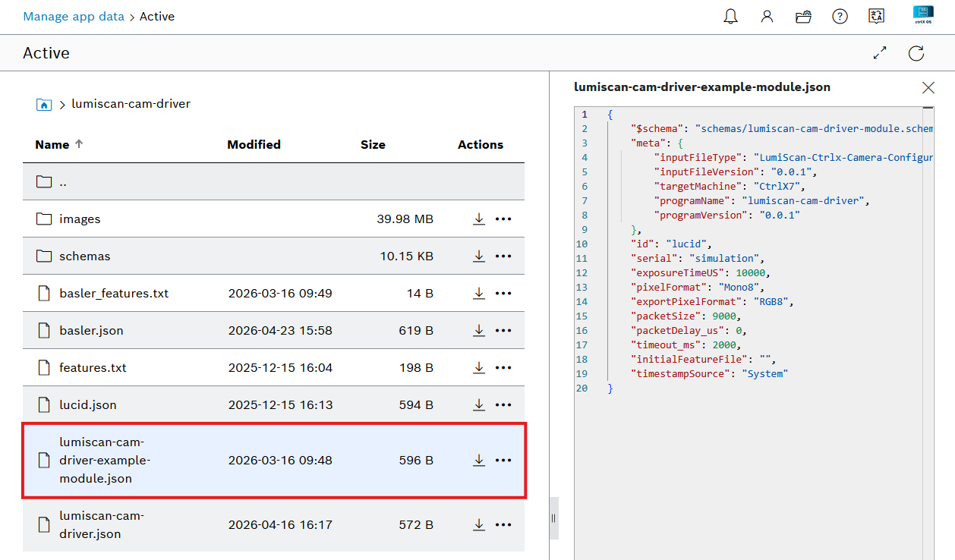
Task: Open the images folder
Action: (x=80, y=219)
